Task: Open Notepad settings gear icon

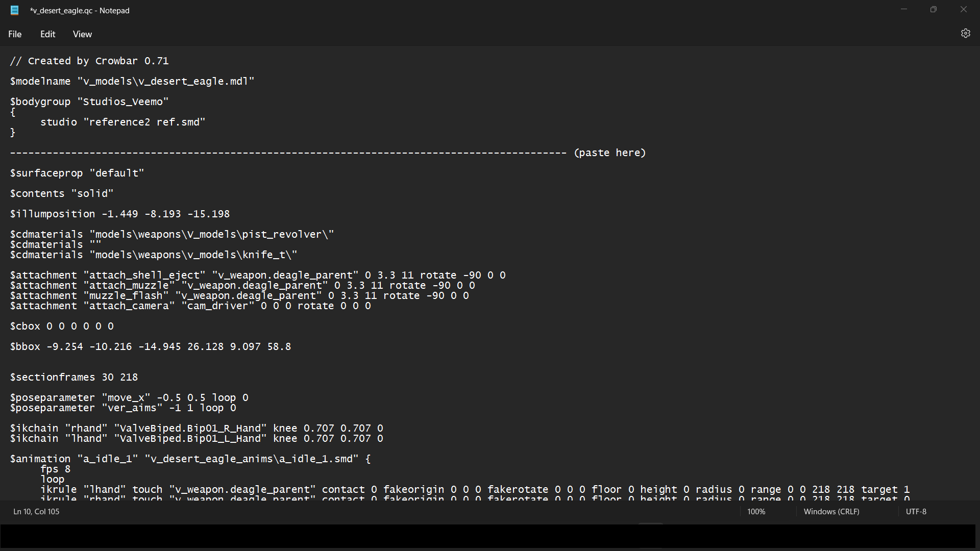Action: tap(965, 34)
